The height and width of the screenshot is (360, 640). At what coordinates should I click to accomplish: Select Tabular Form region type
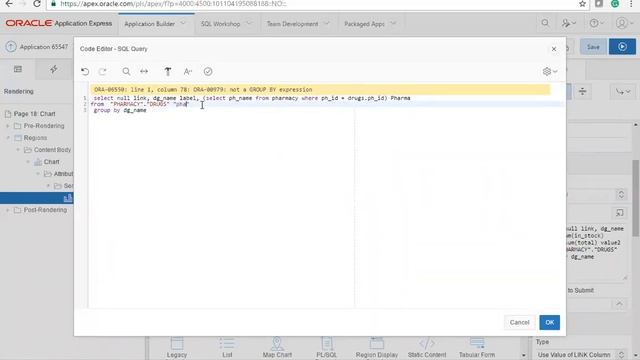coord(477,348)
